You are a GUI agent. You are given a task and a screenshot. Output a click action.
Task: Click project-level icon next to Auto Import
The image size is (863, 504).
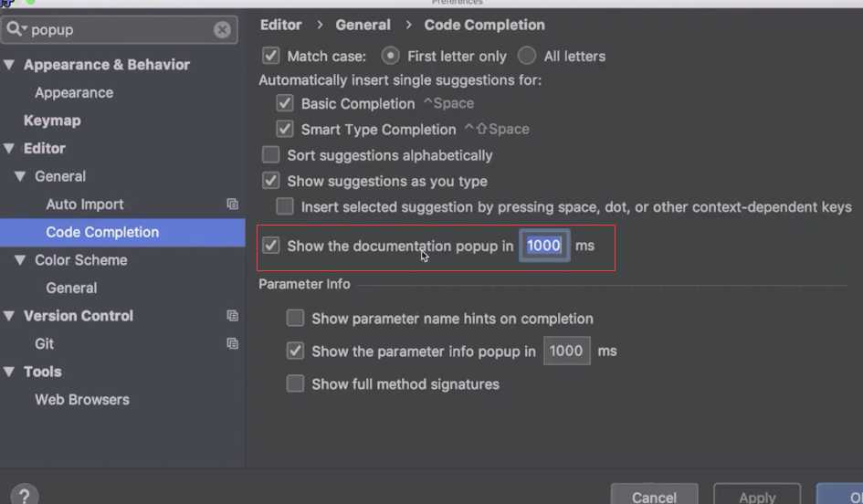(x=232, y=205)
